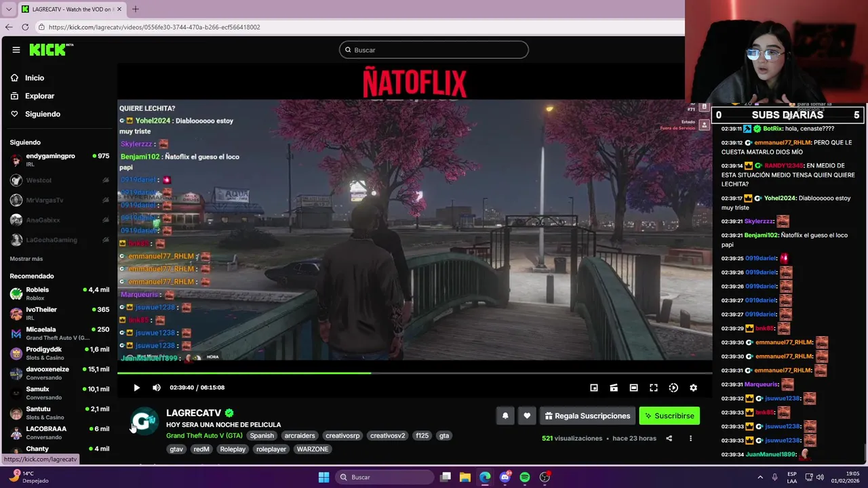868x488 pixels.
Task: Select the WARZONE tag
Action: coord(313,449)
